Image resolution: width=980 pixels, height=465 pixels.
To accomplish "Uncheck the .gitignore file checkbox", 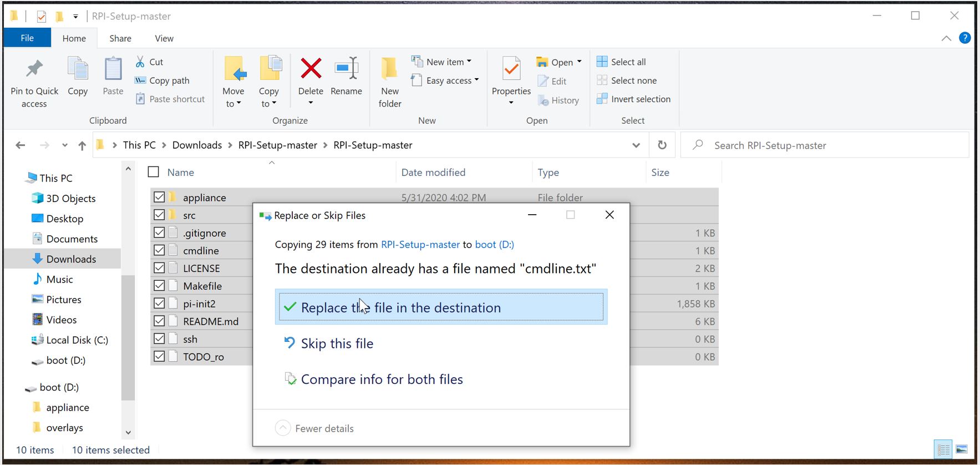I will (159, 232).
